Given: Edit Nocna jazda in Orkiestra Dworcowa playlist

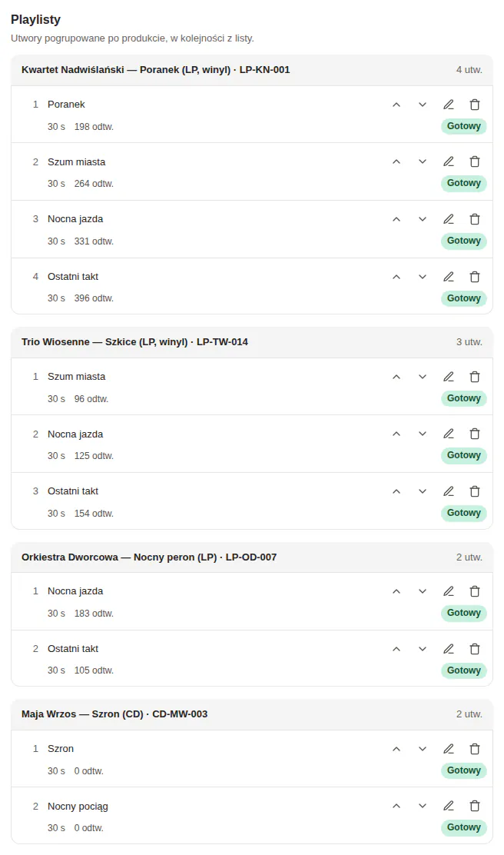Looking at the screenshot, I should [x=449, y=591].
